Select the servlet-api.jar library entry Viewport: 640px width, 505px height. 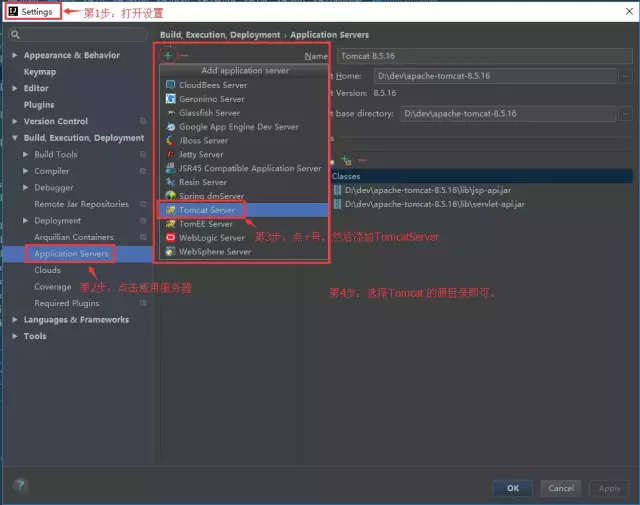pos(435,204)
